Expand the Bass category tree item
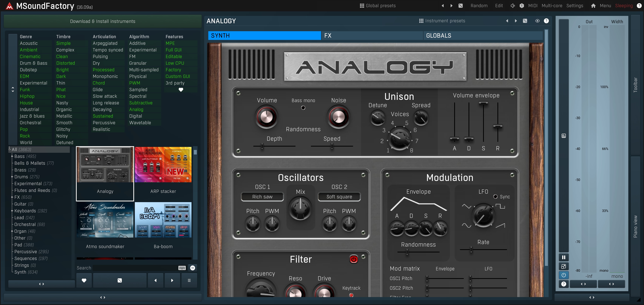Viewport: 644px width, 305px height. click(x=12, y=156)
